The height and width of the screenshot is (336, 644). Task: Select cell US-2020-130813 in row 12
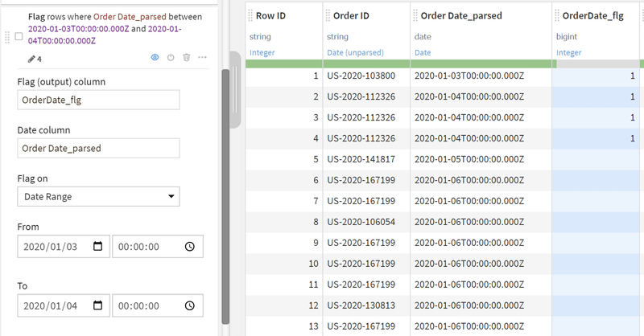[366, 305]
